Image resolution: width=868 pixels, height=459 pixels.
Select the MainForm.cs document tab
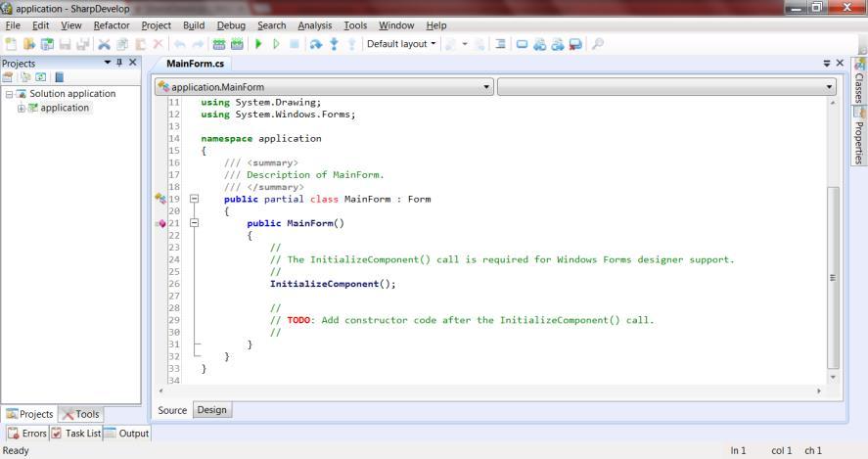click(195, 63)
